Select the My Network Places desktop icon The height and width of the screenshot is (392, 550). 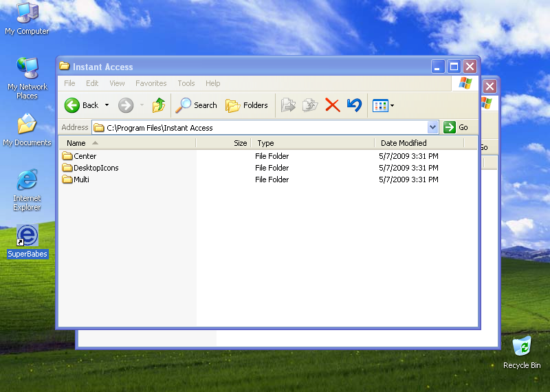pyautogui.click(x=27, y=78)
